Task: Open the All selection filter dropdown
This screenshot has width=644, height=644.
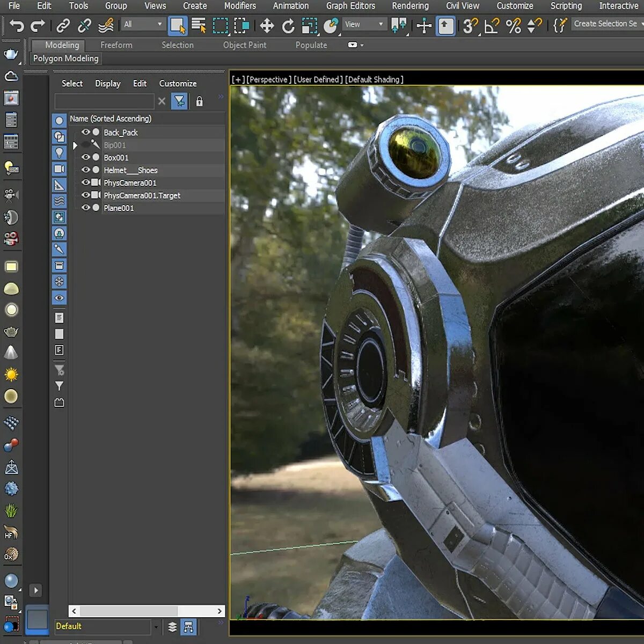Action: [143, 24]
